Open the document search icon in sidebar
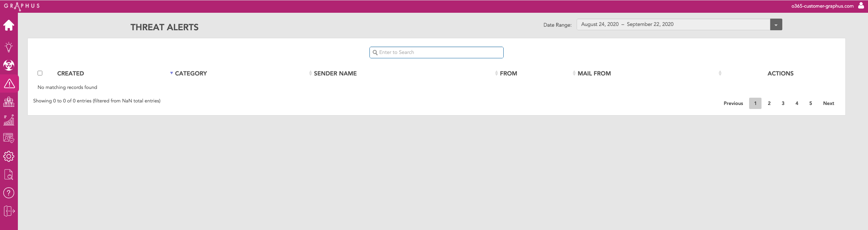This screenshot has height=230, width=868. coord(9,175)
